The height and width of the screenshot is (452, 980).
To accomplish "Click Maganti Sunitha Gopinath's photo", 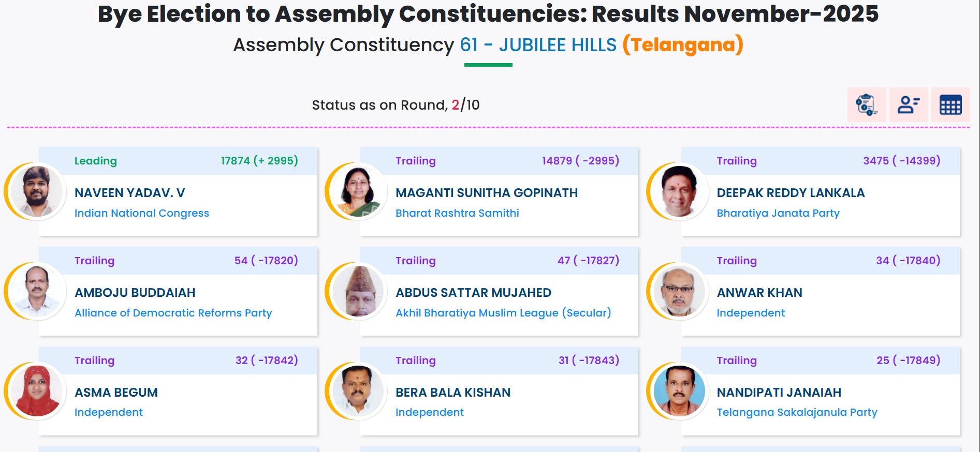I will (x=358, y=191).
